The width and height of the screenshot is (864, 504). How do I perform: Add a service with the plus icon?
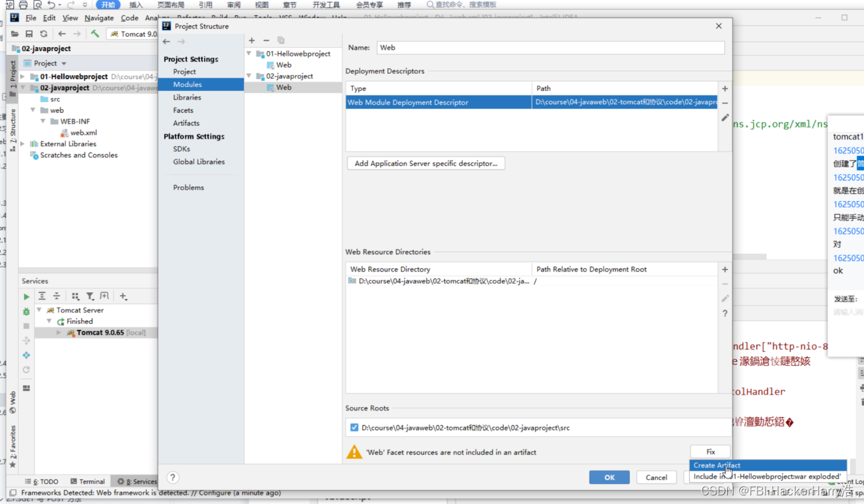pyautogui.click(x=123, y=296)
